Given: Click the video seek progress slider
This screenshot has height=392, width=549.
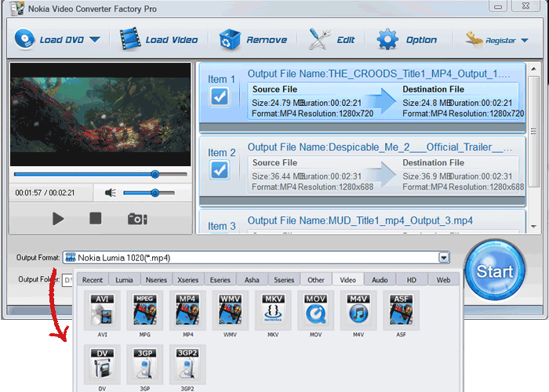Looking at the screenshot, I should pos(100,174).
